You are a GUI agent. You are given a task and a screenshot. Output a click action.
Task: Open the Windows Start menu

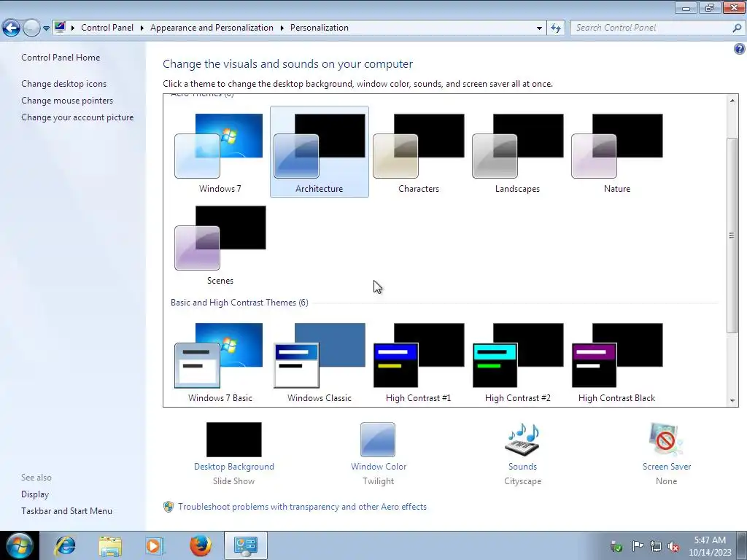tap(20, 545)
